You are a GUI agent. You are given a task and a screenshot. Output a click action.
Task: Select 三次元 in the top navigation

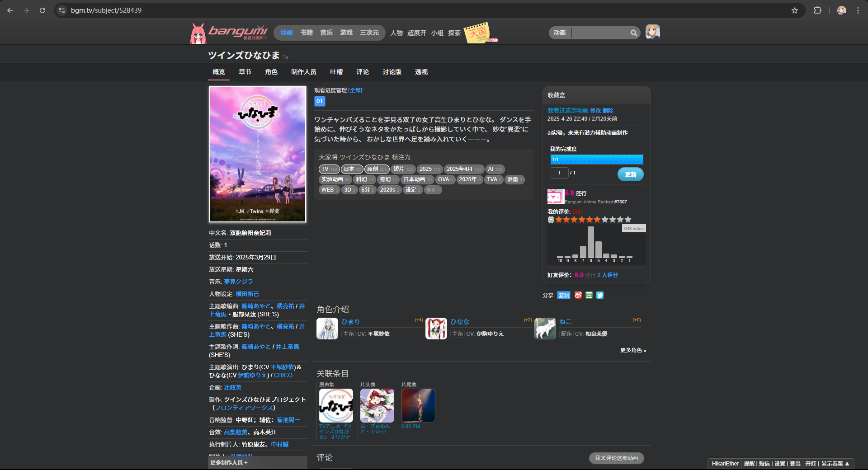tap(369, 33)
